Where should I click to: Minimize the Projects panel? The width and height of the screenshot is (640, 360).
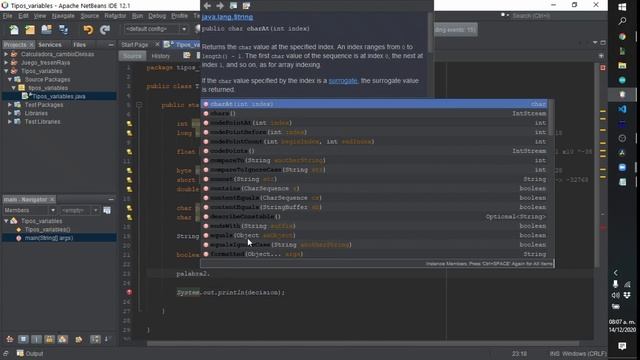pyautogui.click(x=111, y=44)
